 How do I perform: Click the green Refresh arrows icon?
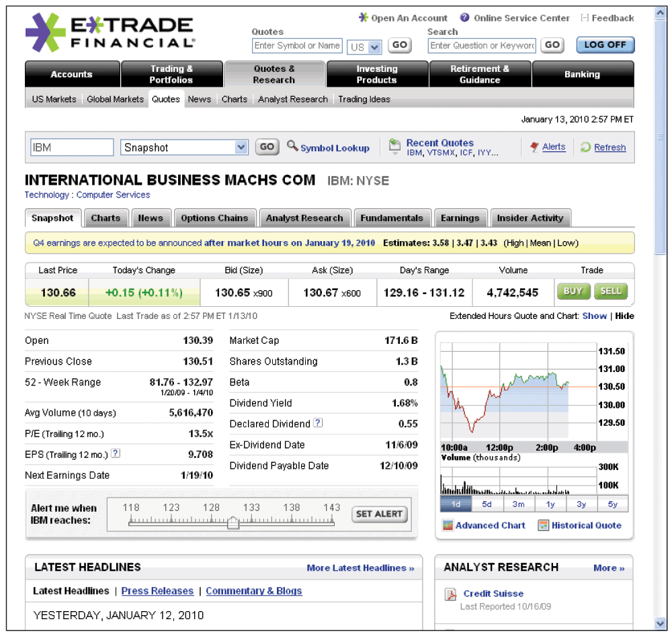pos(585,147)
